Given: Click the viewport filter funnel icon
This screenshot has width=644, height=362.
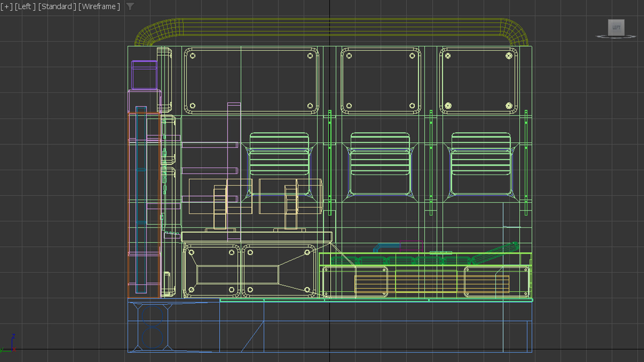Looking at the screenshot, I should point(130,6).
